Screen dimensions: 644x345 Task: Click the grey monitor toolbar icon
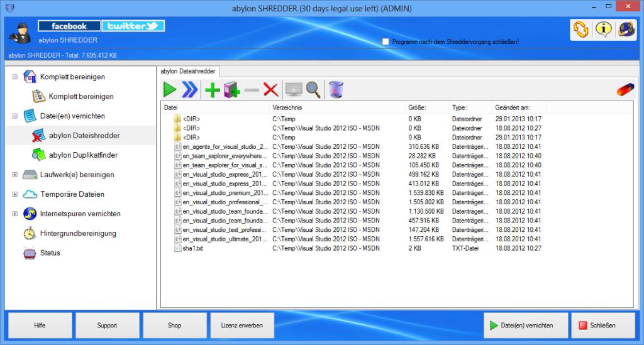coord(294,89)
